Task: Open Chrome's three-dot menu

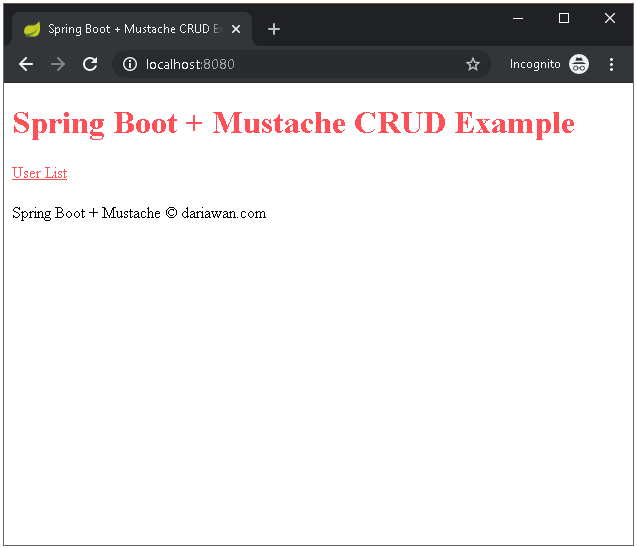Action: 611,64
